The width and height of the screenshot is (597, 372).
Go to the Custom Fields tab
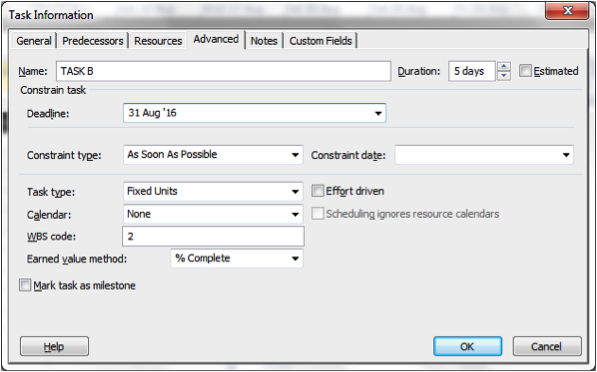click(321, 41)
